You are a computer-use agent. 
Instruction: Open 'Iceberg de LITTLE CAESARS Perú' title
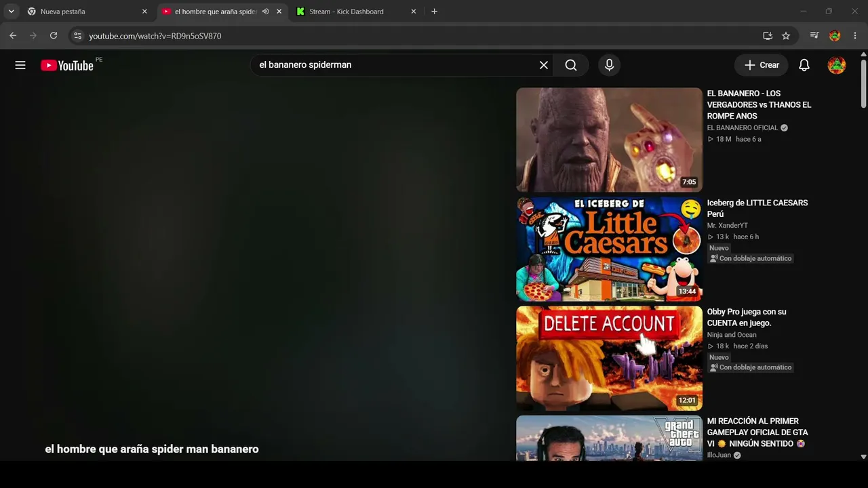click(x=757, y=208)
